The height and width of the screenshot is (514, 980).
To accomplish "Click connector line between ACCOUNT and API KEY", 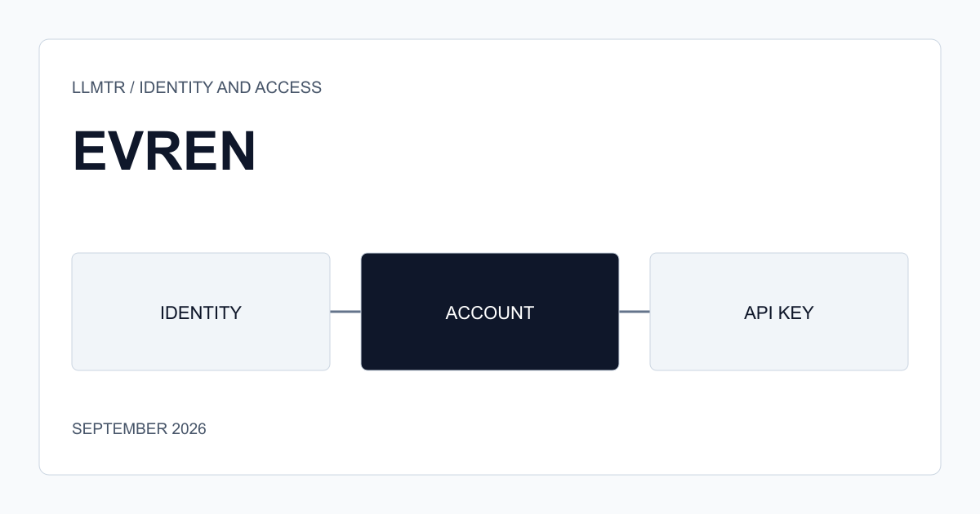I will pos(635,312).
